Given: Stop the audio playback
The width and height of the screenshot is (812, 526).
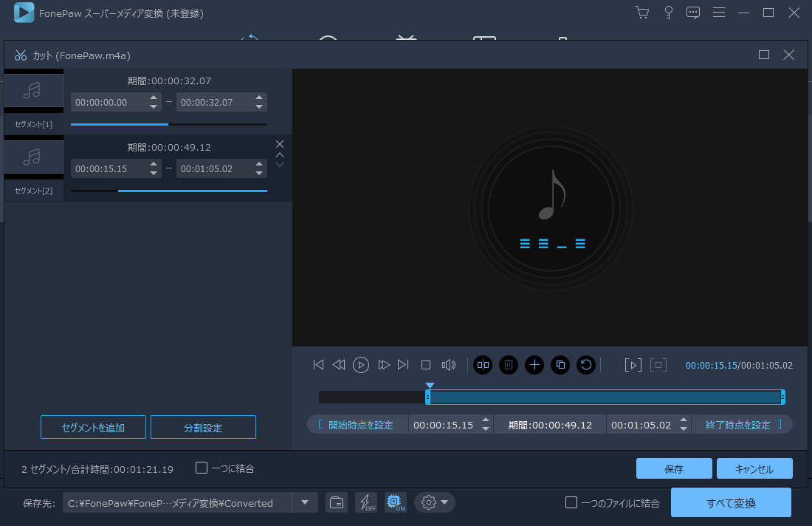Looking at the screenshot, I should click(x=426, y=366).
